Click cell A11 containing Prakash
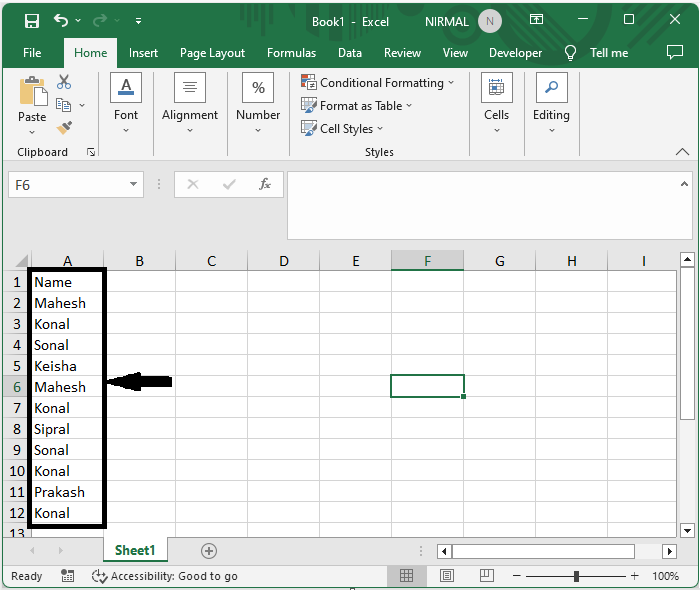This screenshot has height=590, width=700. coord(67,492)
